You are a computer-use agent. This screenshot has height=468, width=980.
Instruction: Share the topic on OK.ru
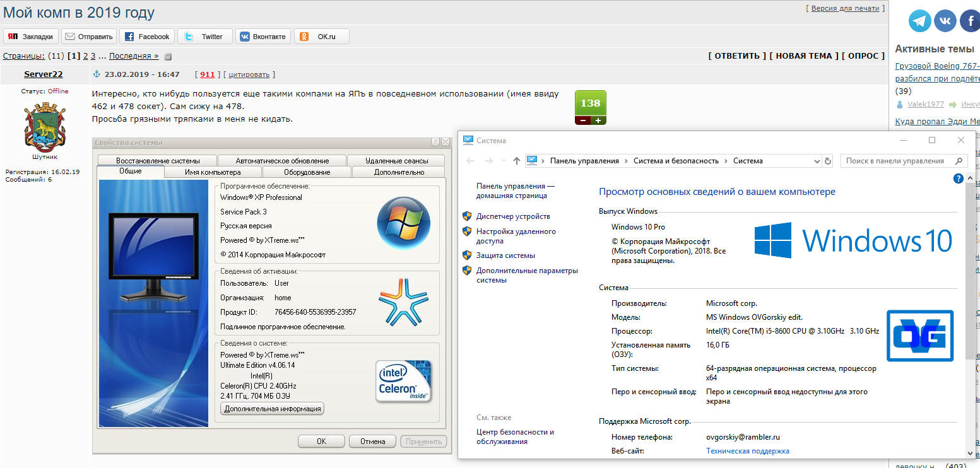321,37
